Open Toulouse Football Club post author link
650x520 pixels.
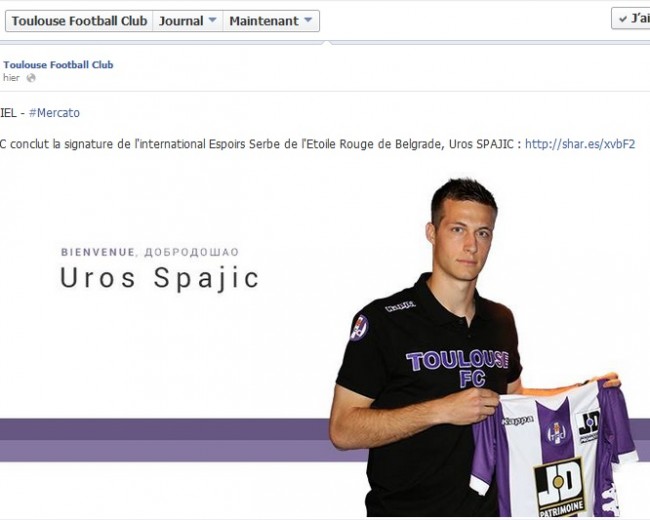point(58,65)
